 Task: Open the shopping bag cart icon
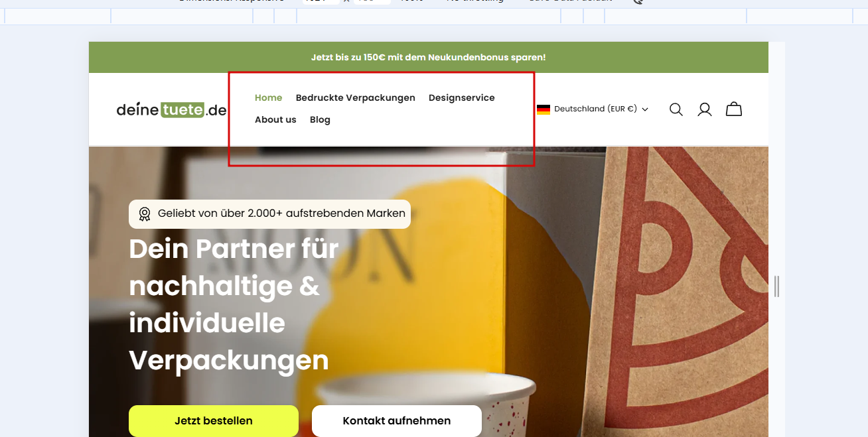pos(734,109)
